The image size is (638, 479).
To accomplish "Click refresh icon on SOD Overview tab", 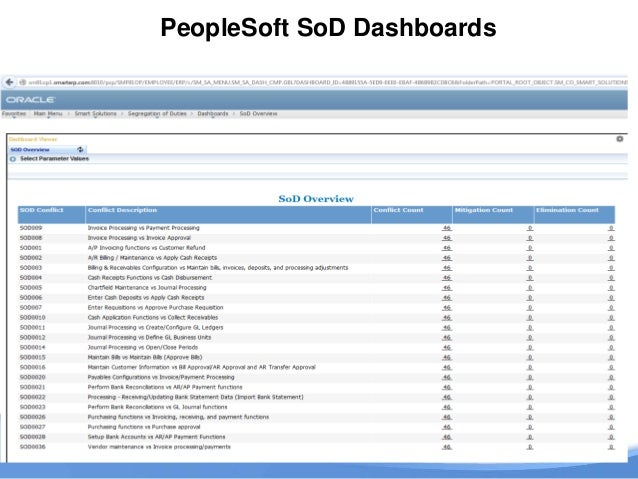I will (x=80, y=149).
